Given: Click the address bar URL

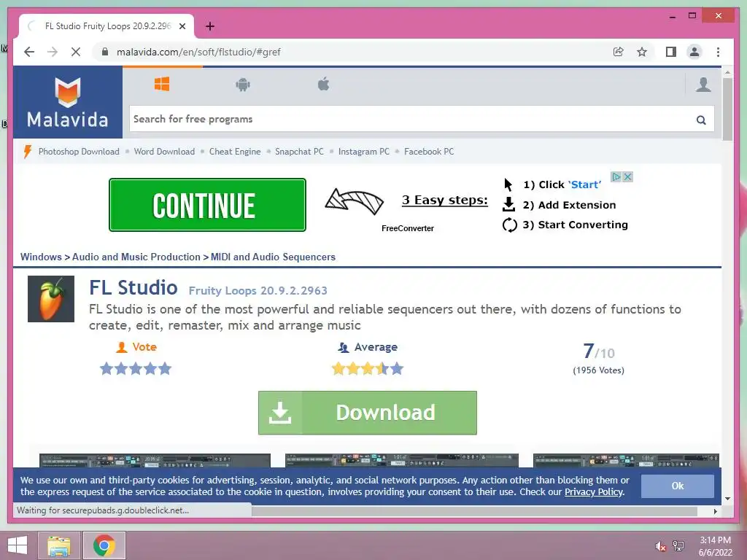Looking at the screenshot, I should (198, 52).
